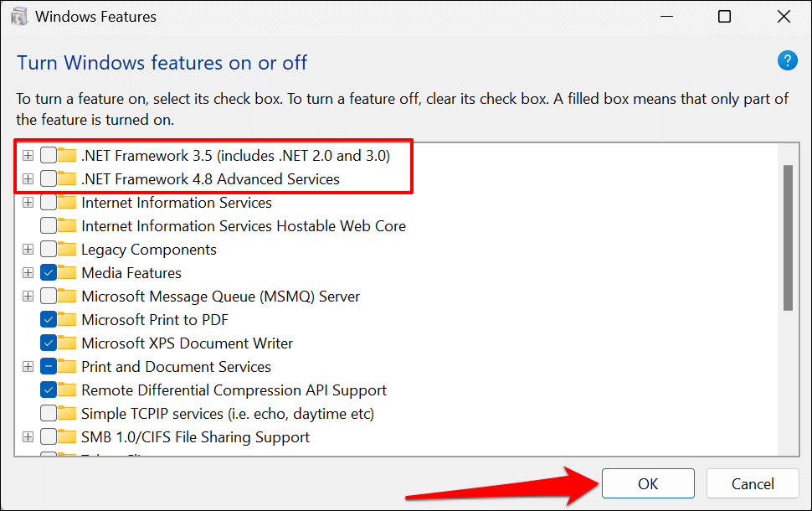The image size is (812, 511).
Task: Uncheck the Remote Differential Compression API Support checkbox
Action: (49, 390)
